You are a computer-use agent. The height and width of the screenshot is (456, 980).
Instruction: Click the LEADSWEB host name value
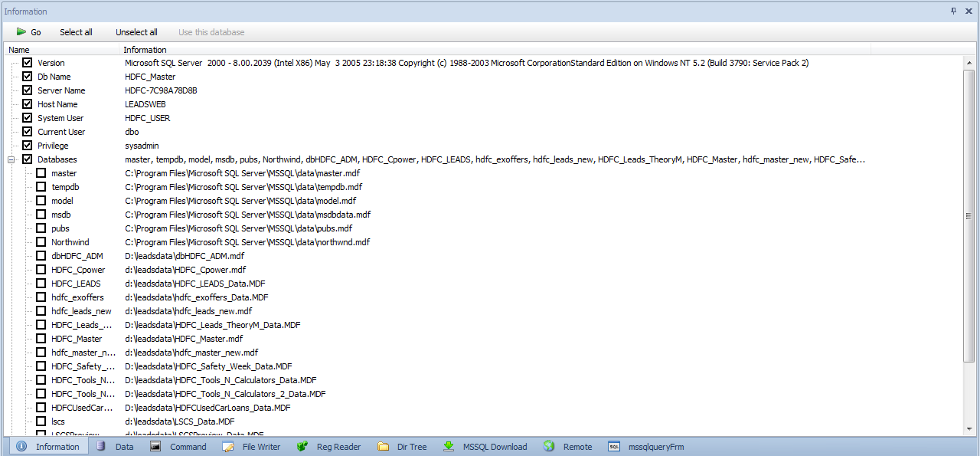coord(145,104)
